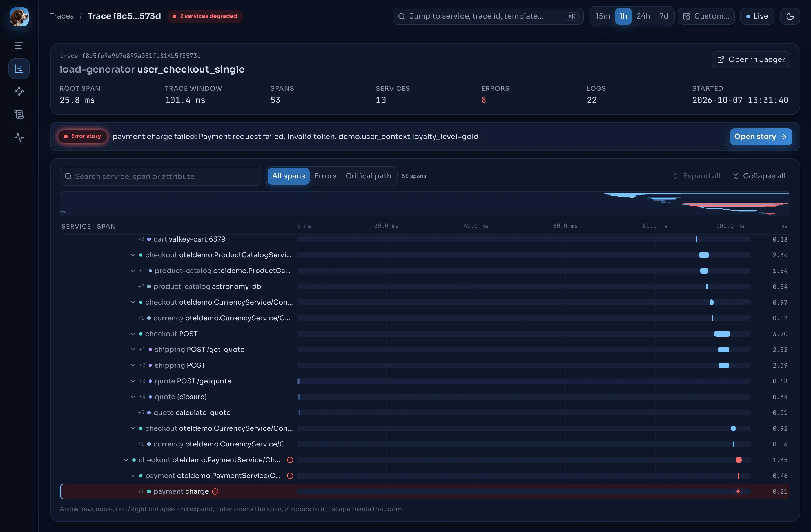Viewport: 811px width, 532px height.
Task: Click error icon on payment PaymentService/C... row
Action: (x=290, y=475)
